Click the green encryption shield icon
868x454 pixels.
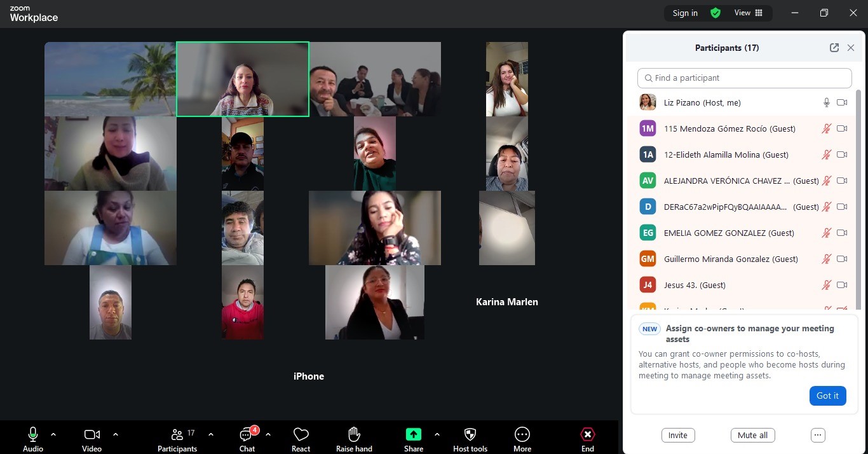click(715, 13)
